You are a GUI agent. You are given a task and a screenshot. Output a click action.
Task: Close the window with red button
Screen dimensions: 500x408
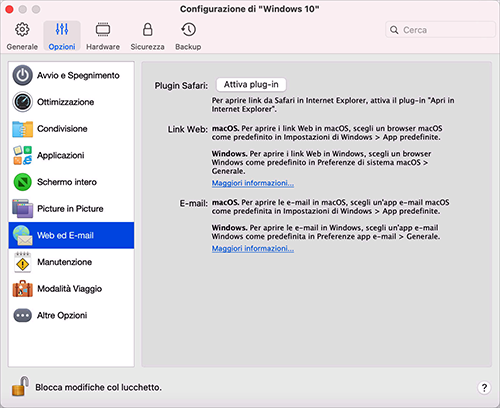pos(9,9)
